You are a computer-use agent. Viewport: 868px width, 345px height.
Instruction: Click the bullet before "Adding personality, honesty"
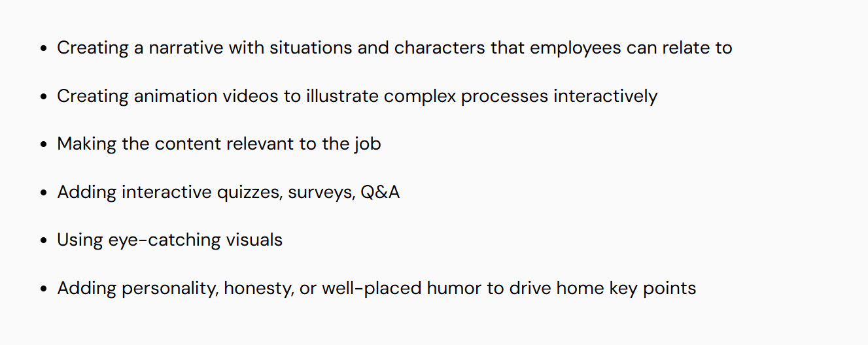44,288
